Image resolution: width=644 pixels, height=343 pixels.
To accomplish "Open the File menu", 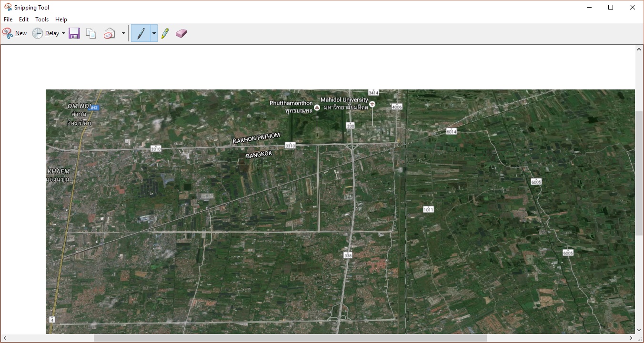I will coord(8,20).
